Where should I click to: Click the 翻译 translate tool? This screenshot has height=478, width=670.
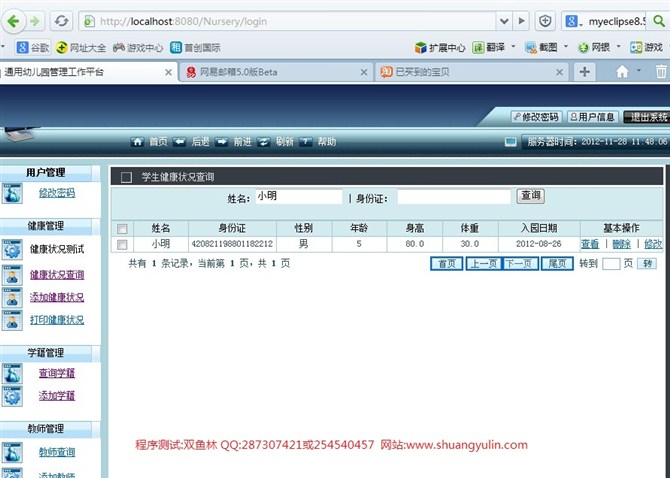click(489, 47)
